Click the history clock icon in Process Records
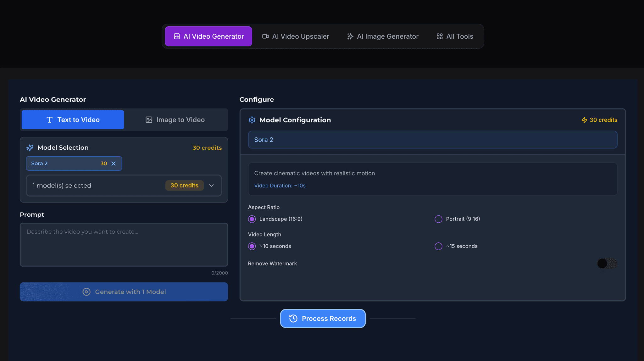The image size is (644, 361). click(x=293, y=319)
